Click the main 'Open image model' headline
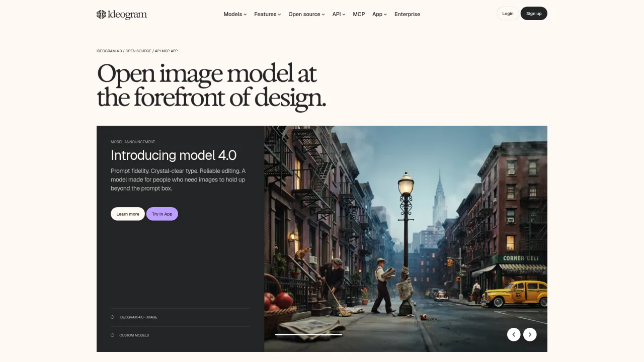 click(211, 86)
